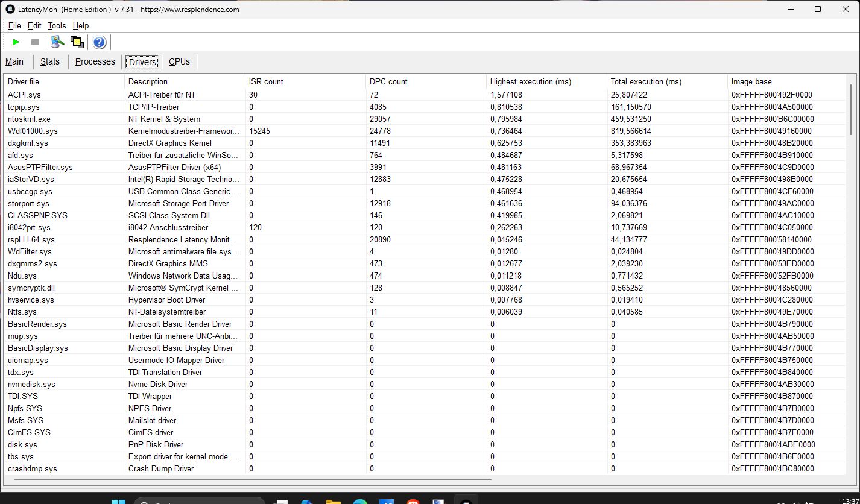Click the LatencyMon app icon in title bar
Image resolution: width=860 pixels, height=504 pixels.
[x=10, y=9]
